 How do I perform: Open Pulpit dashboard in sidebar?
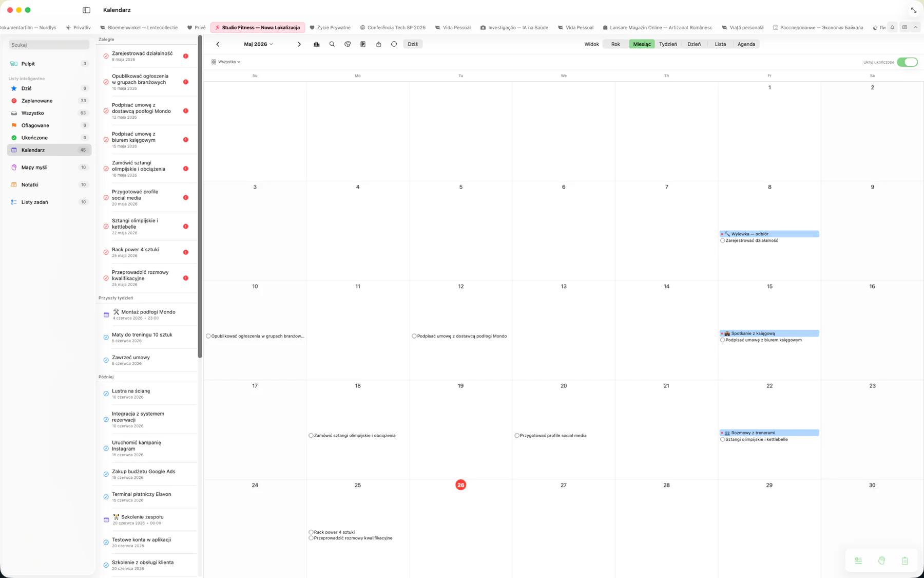(x=49, y=64)
